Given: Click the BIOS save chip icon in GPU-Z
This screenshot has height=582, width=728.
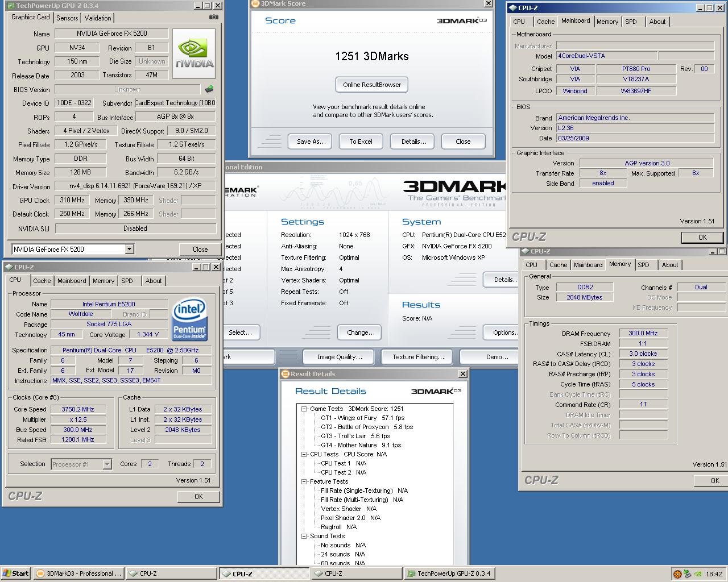Looking at the screenshot, I should tap(209, 89).
